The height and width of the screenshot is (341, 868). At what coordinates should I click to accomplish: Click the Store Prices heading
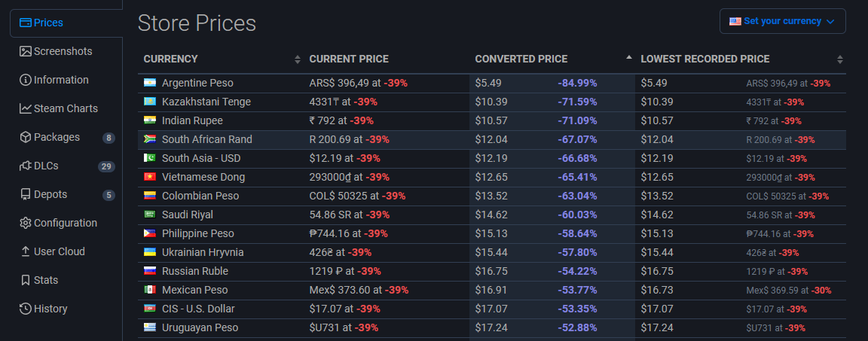pyautogui.click(x=197, y=23)
